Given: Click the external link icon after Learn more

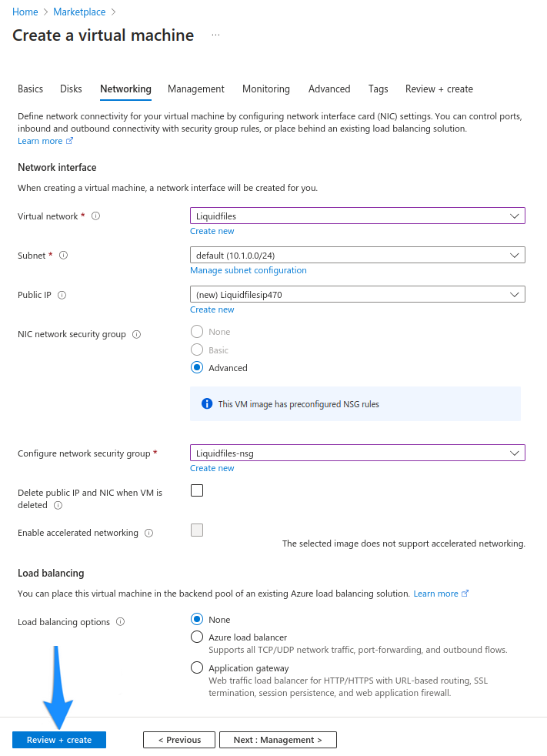Looking at the screenshot, I should 69,141.
